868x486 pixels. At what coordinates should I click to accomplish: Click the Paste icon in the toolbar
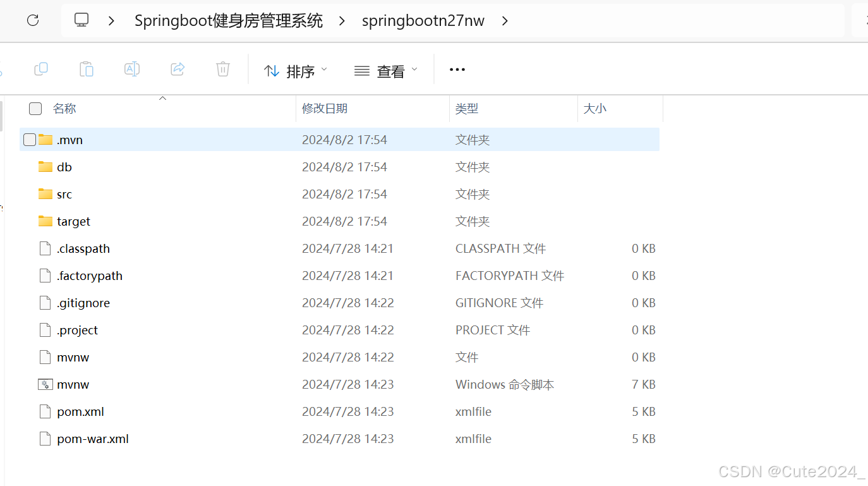pos(86,69)
